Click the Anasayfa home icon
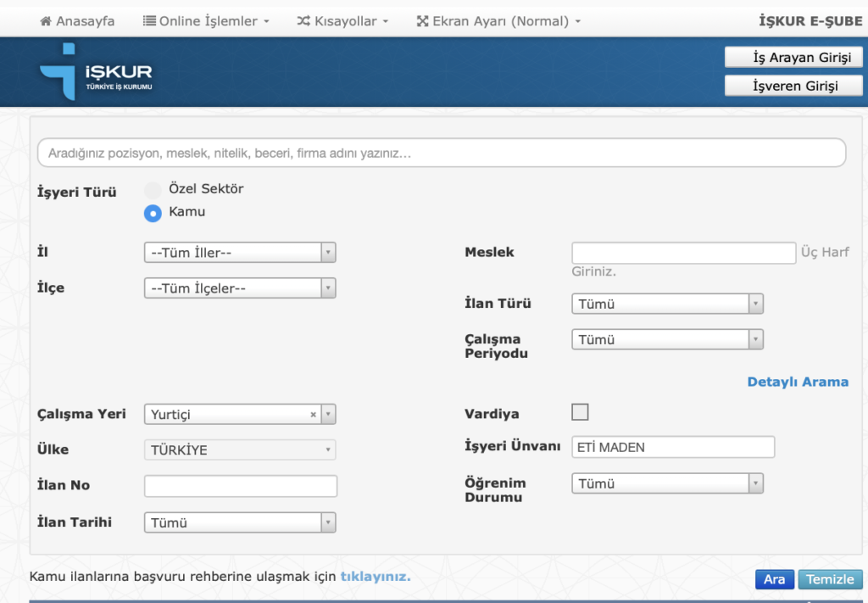Viewport: 868px width, 603px height. coord(46,21)
